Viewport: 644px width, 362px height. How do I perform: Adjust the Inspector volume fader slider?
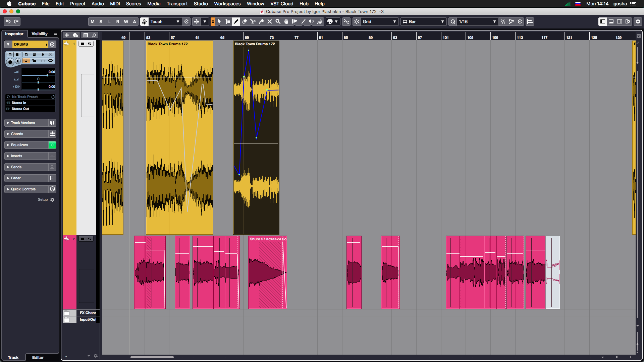click(47, 75)
